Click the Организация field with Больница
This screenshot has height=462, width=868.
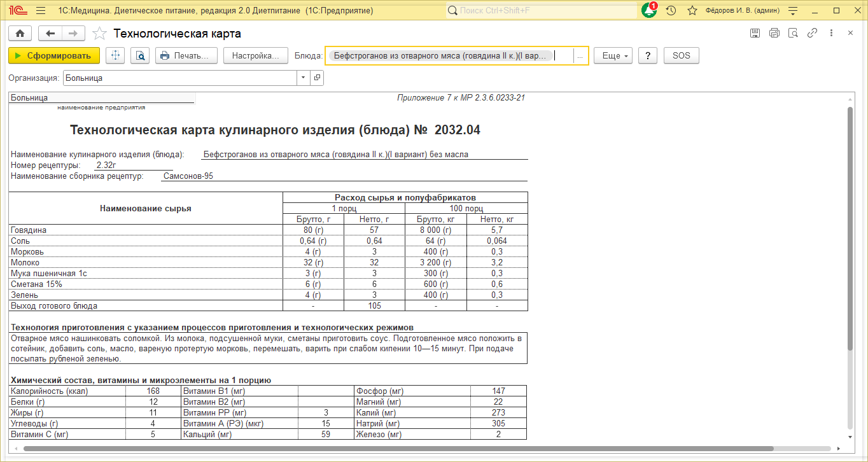(x=180, y=78)
